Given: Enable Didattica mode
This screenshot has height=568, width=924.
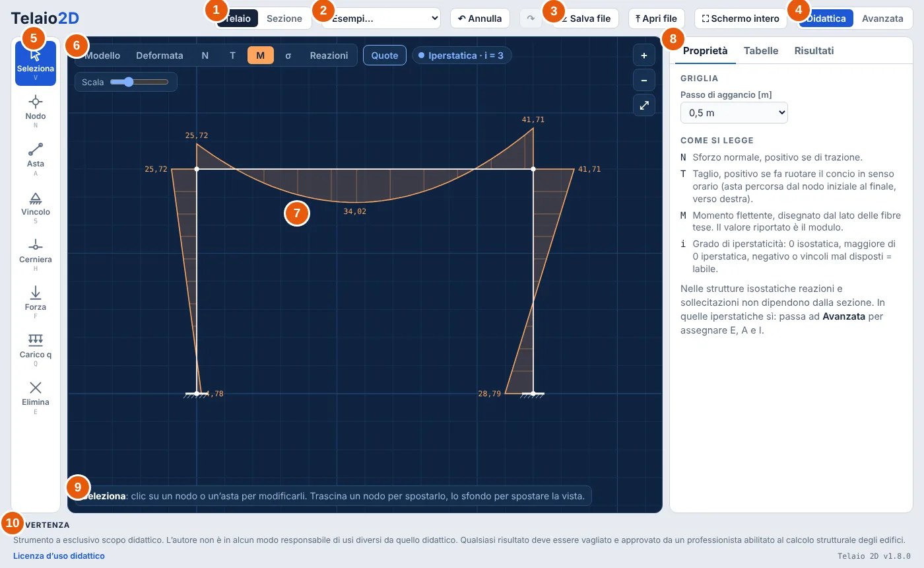Looking at the screenshot, I should (x=826, y=18).
